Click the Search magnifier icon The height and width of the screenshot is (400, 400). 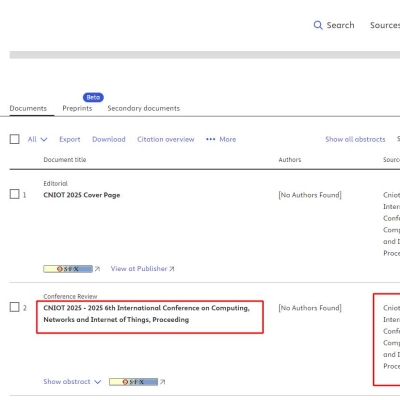(x=318, y=25)
